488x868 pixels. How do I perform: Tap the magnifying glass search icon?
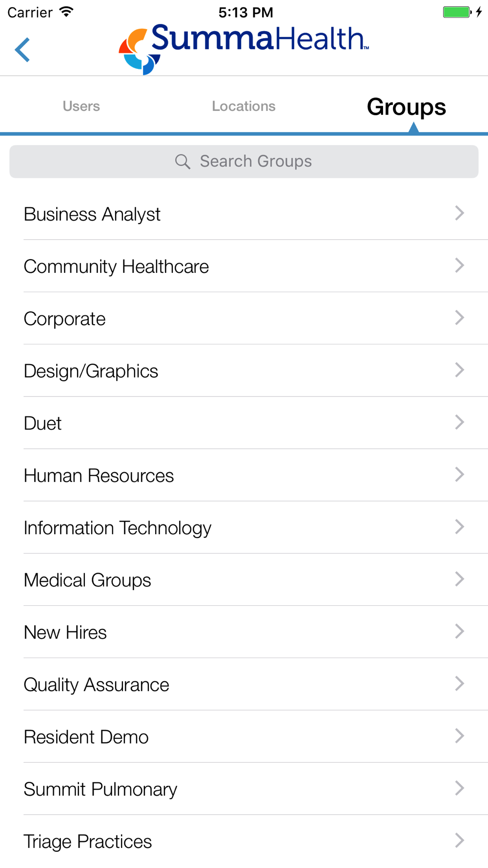click(x=183, y=162)
